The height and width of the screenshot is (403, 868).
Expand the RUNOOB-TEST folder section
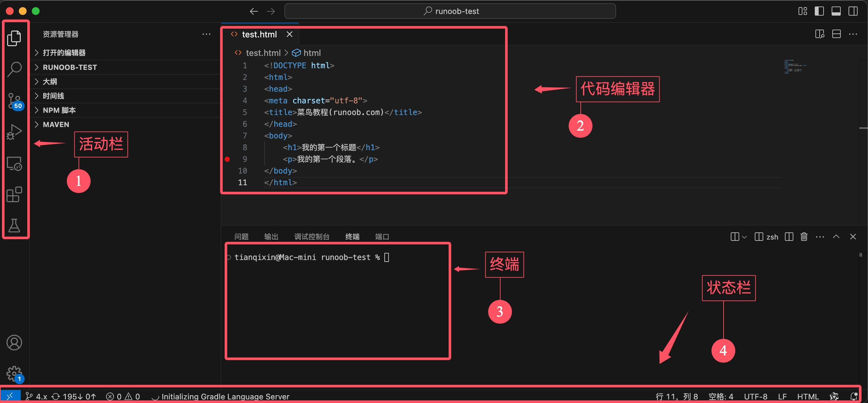(x=70, y=67)
